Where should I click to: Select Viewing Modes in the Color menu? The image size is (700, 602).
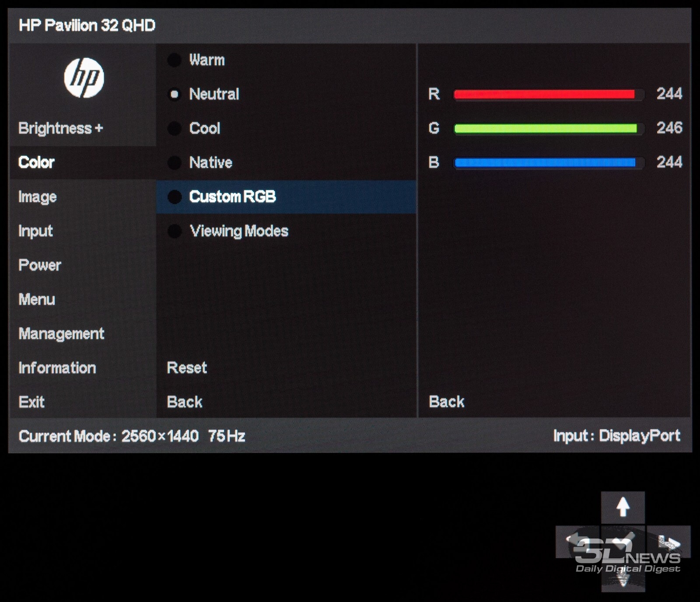coord(228,231)
